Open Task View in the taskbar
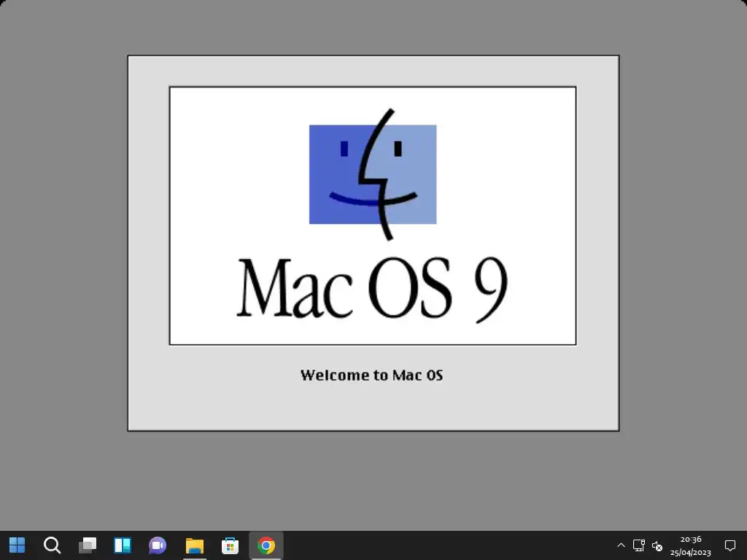The image size is (747, 560). coord(88,545)
